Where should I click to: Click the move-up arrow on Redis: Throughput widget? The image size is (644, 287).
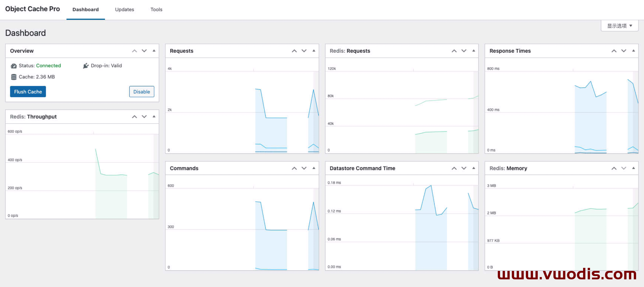[134, 117]
